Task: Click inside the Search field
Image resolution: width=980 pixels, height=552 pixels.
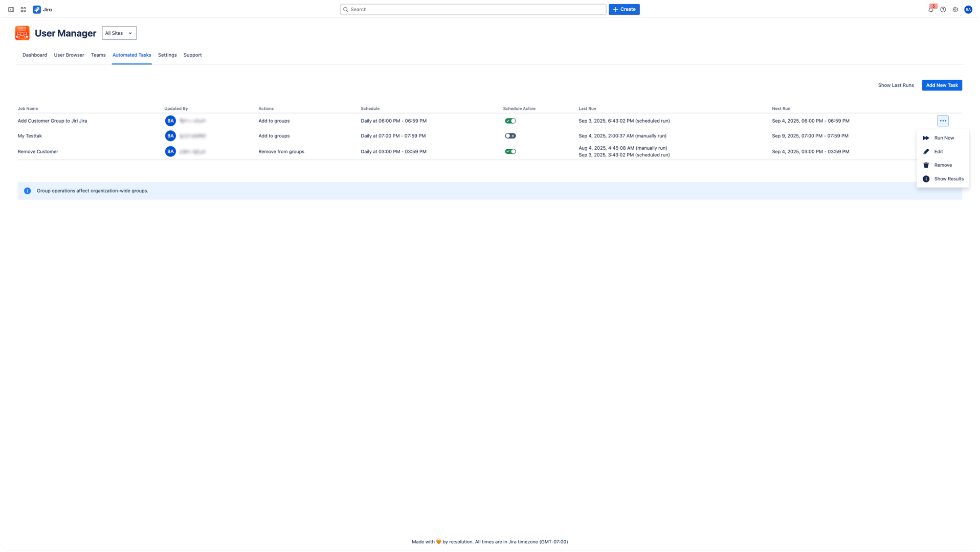Action: pyautogui.click(x=473, y=9)
